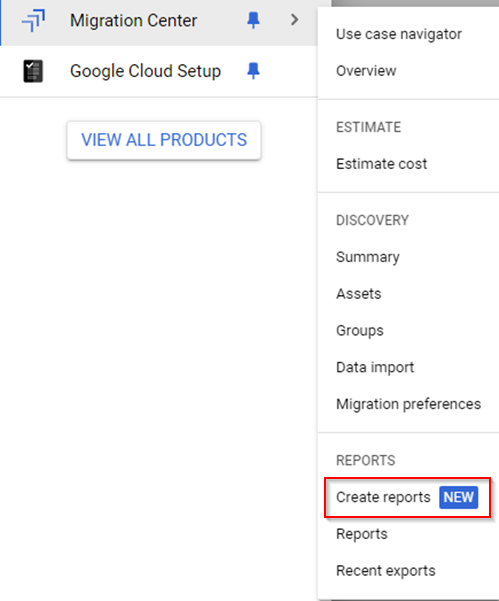Expand the Migration Center submenu chevron
This screenshot has height=601, width=499.
[x=294, y=20]
